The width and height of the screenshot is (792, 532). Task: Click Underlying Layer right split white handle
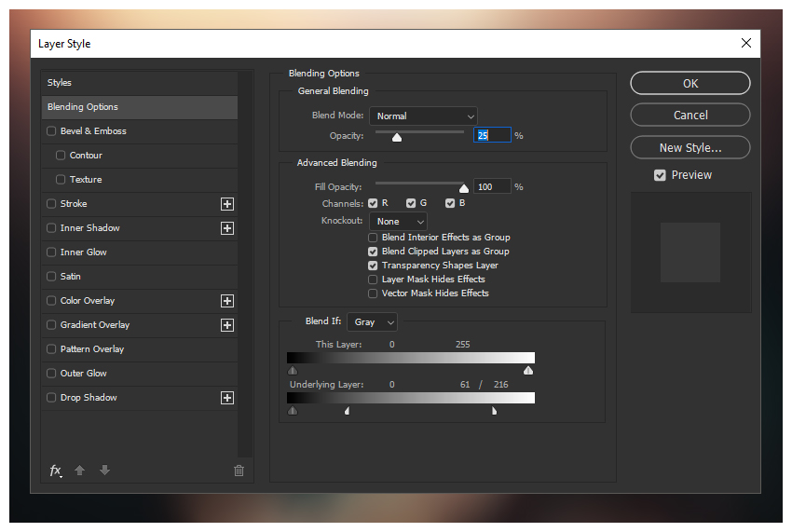pyautogui.click(x=494, y=411)
